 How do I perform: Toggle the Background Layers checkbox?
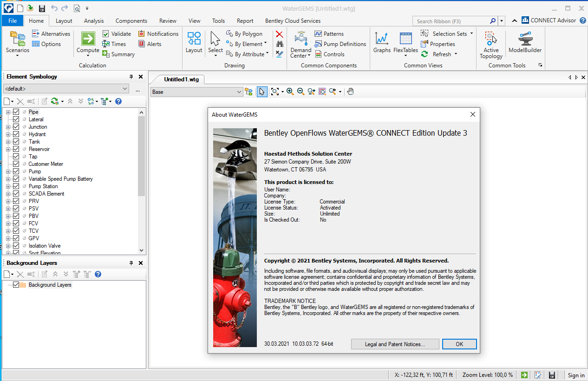tap(16, 285)
